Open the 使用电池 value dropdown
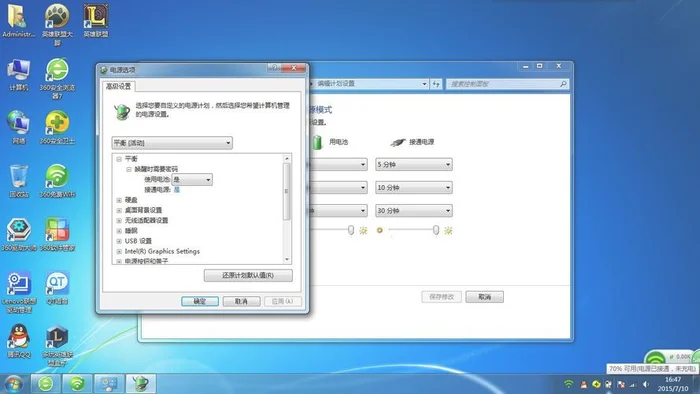 click(192, 179)
